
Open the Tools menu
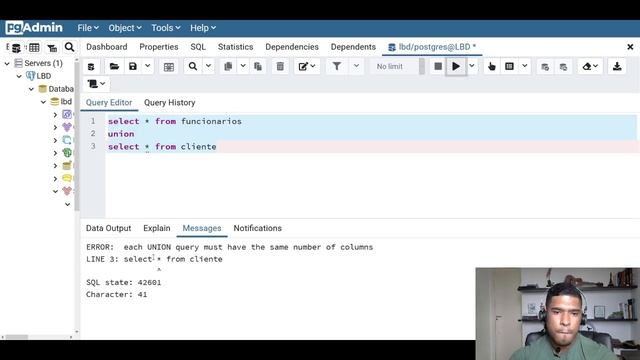pyautogui.click(x=166, y=28)
